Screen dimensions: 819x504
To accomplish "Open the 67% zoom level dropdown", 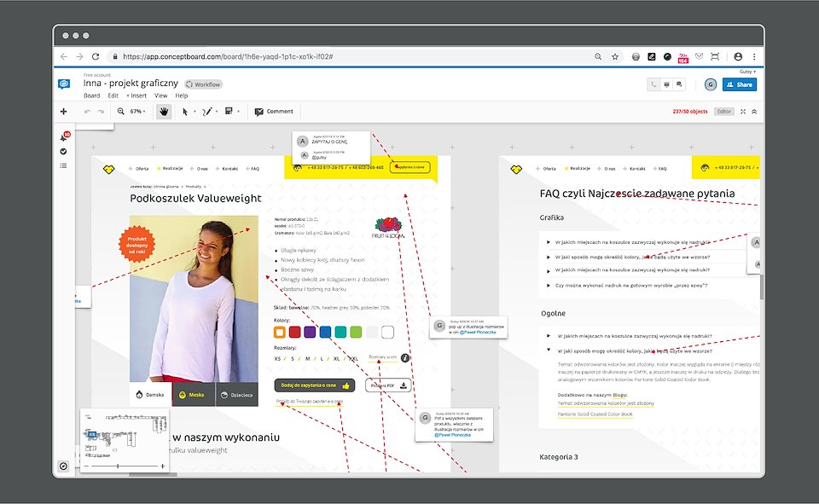I will (x=137, y=111).
